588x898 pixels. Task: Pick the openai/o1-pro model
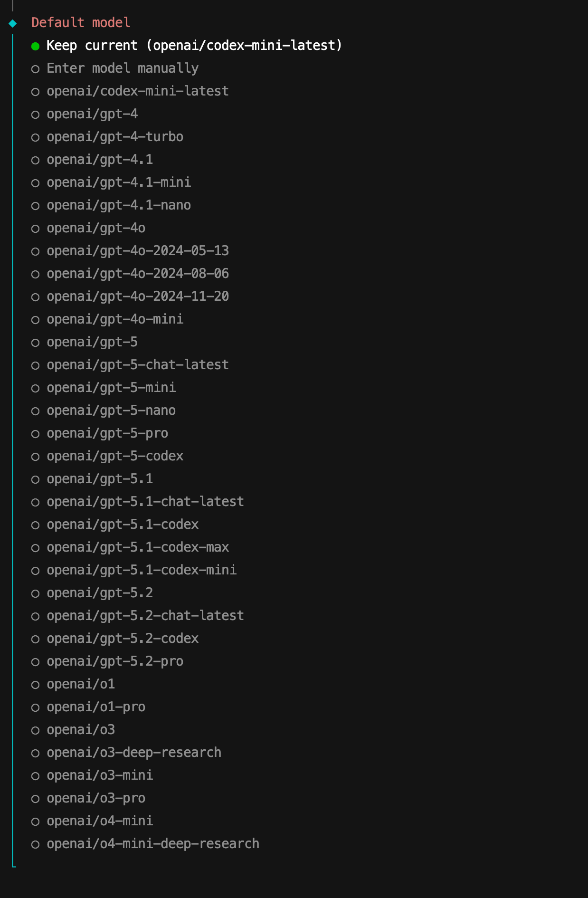point(96,707)
